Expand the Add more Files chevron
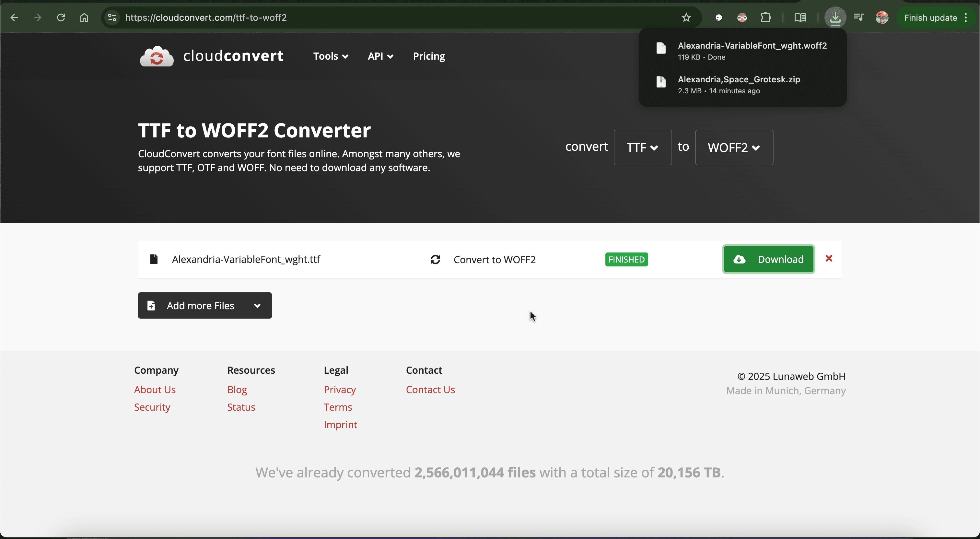Screen dimensions: 980x539 257,305
